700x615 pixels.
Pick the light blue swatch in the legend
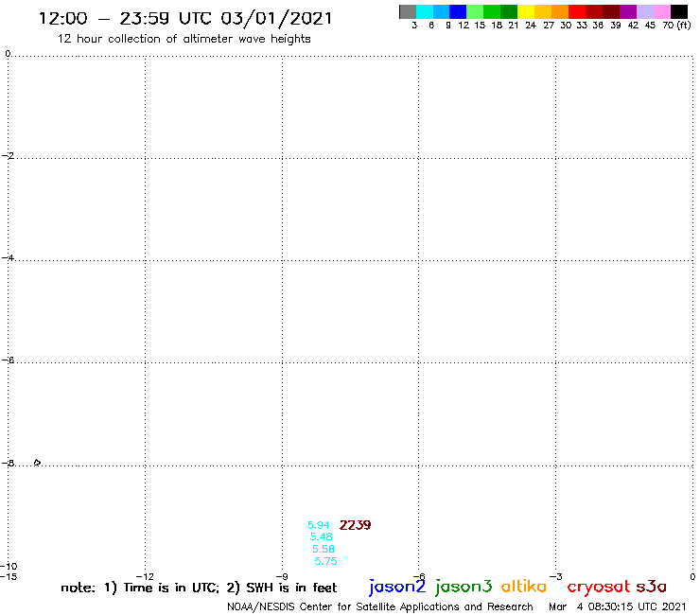441,11
